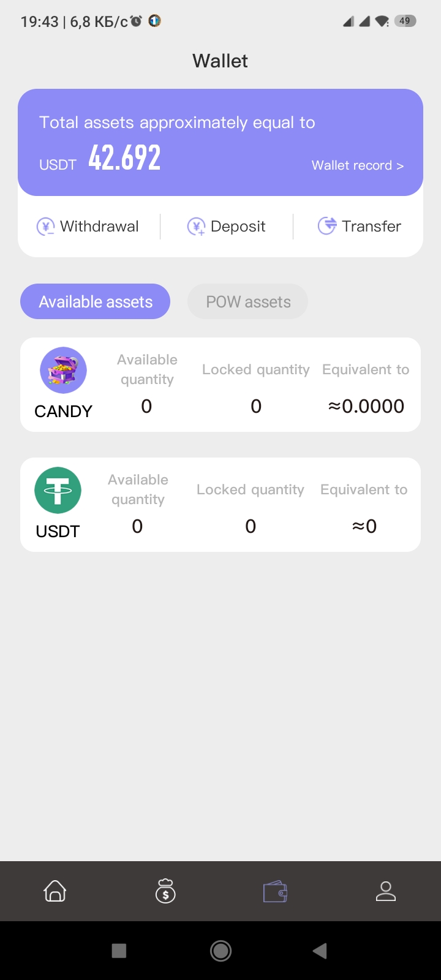Tap the Deposit yen icon
This screenshot has width=441, height=980.
pos(196,227)
